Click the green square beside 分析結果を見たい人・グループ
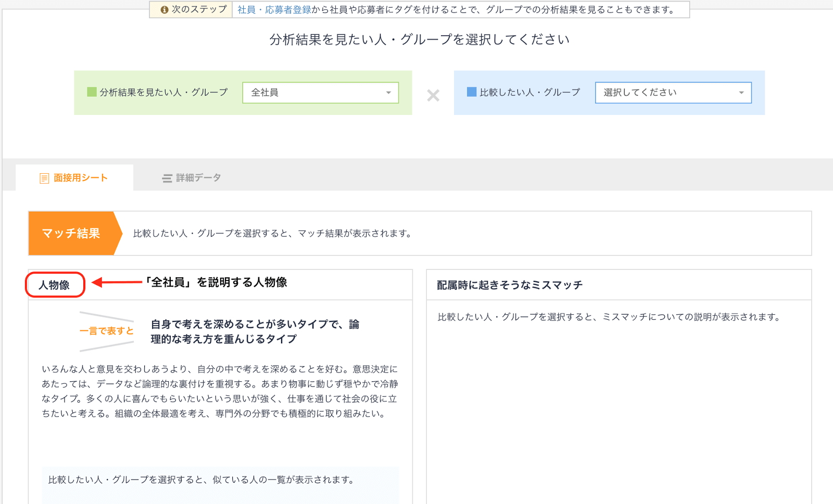The height and width of the screenshot is (504, 833). coord(92,92)
